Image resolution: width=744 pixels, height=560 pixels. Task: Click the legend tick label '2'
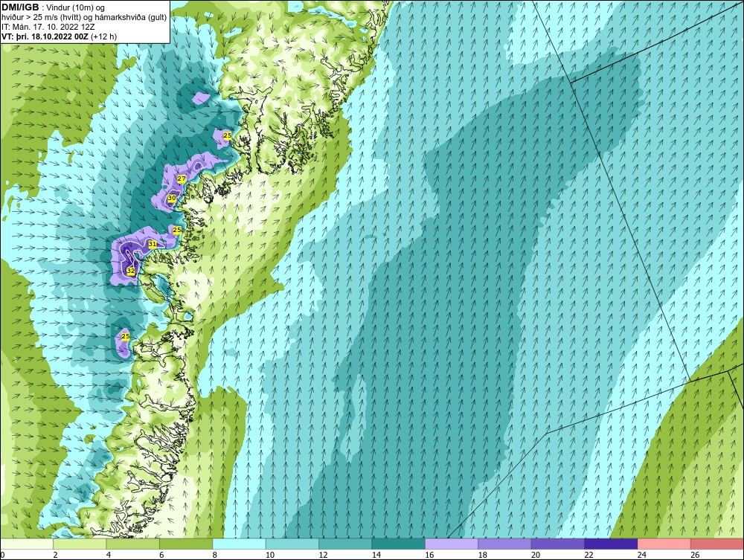tap(55, 555)
